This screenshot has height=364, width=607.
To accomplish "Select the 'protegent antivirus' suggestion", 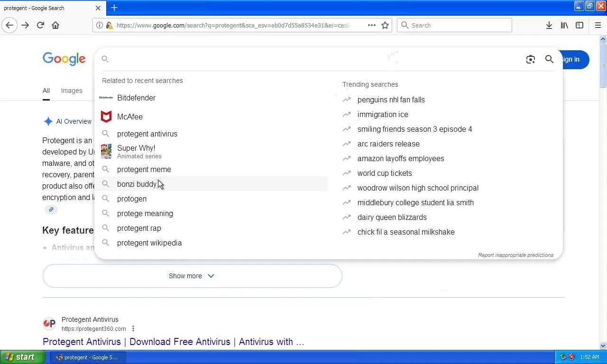I will tap(147, 134).
